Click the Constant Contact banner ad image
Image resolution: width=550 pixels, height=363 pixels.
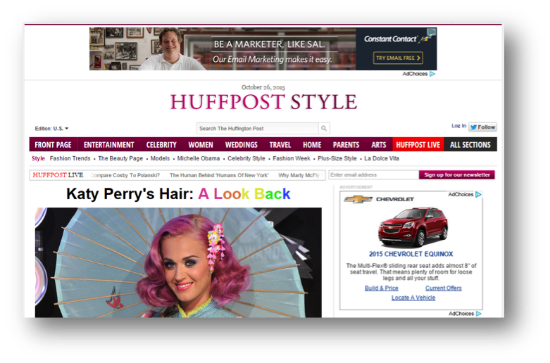(263, 49)
